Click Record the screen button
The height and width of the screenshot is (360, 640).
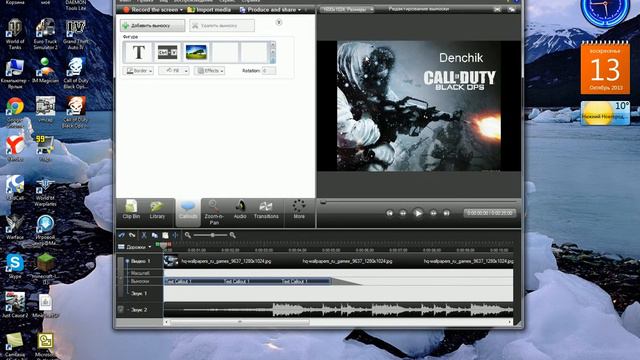pyautogui.click(x=151, y=9)
